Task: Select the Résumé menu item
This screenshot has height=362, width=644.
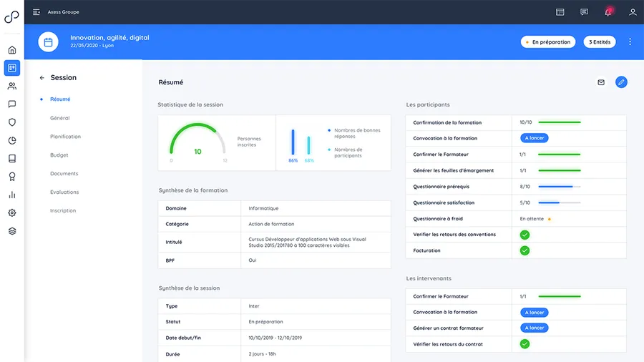Action: pyautogui.click(x=60, y=99)
